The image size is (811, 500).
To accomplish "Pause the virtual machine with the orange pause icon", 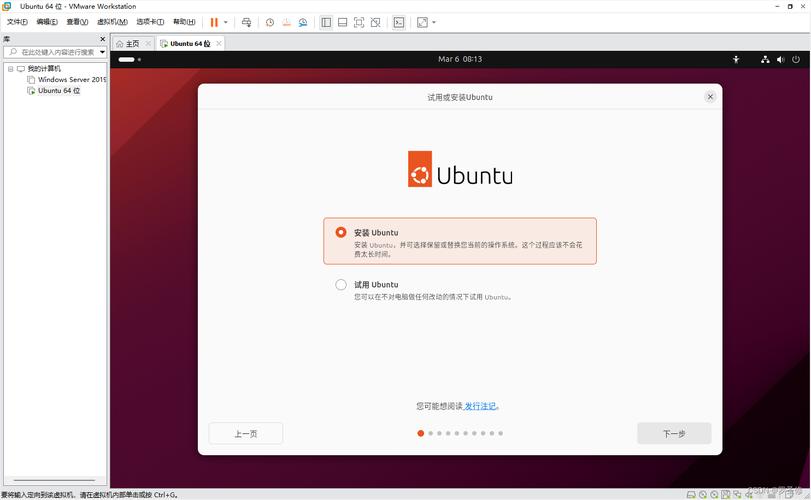I will pos(214,22).
